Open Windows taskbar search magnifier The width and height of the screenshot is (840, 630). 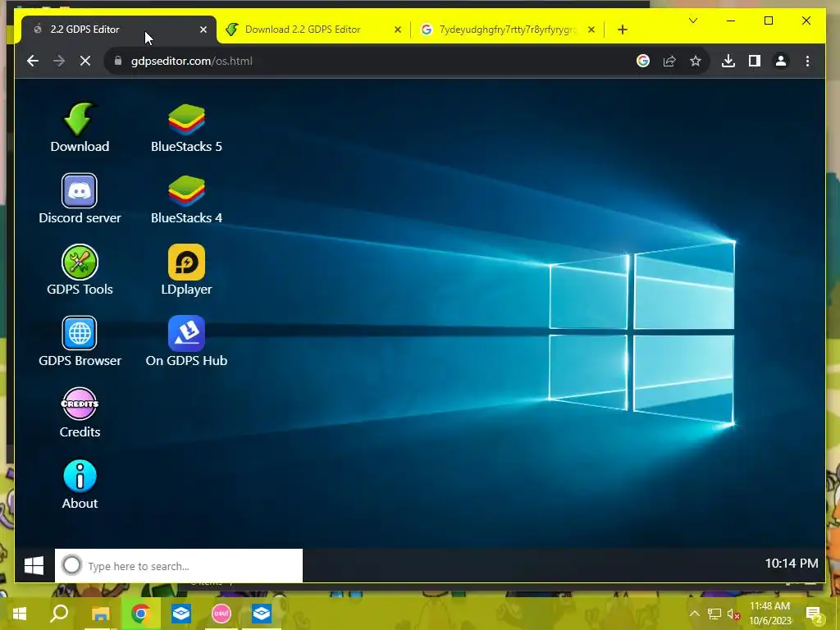click(x=59, y=614)
